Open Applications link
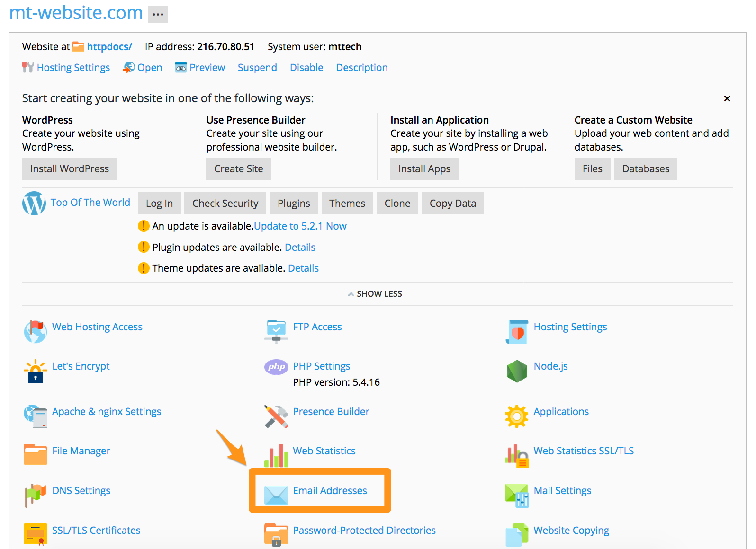 (561, 412)
